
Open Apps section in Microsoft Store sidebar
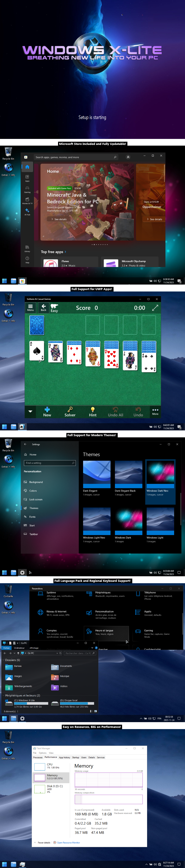pos(27,178)
